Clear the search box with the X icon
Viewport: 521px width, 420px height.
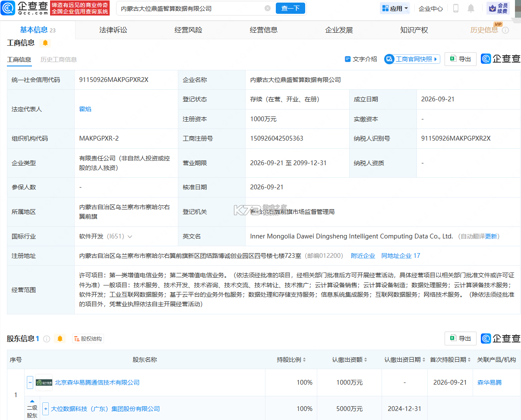pos(268,8)
